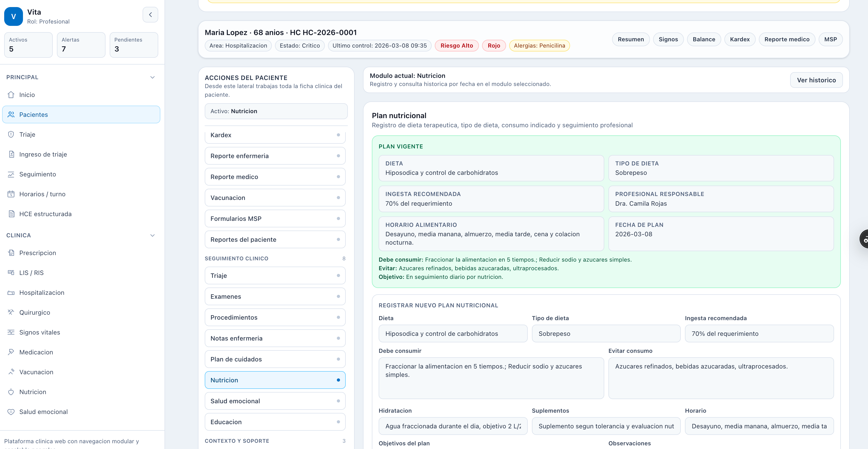The height and width of the screenshot is (449, 868).
Task: Open Procedimientos action
Action: pyautogui.click(x=275, y=318)
